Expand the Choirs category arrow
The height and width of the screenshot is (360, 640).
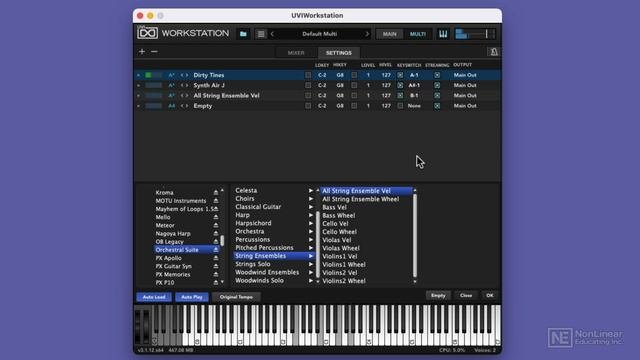[311, 199]
